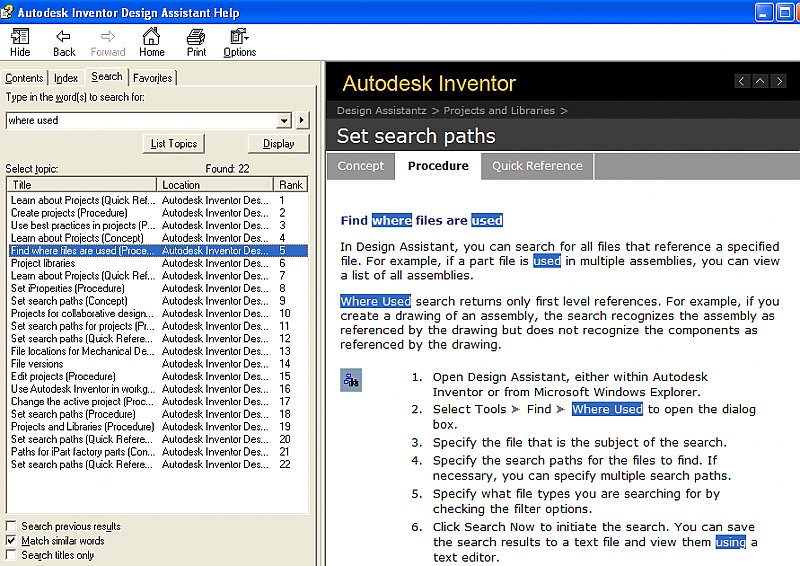
Task: Sort results by the Rank column header
Action: coord(291,185)
